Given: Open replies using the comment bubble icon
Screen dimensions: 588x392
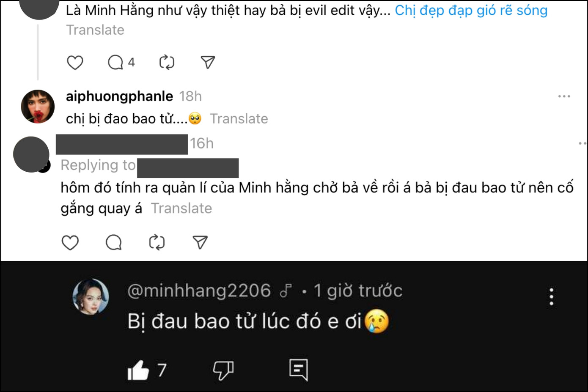Looking at the screenshot, I should (115, 62).
